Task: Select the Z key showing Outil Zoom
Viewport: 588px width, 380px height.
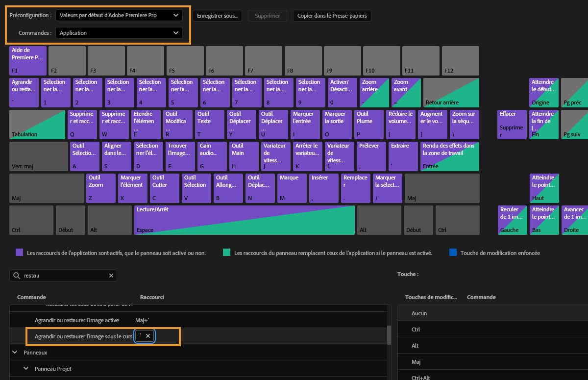Action: point(100,188)
